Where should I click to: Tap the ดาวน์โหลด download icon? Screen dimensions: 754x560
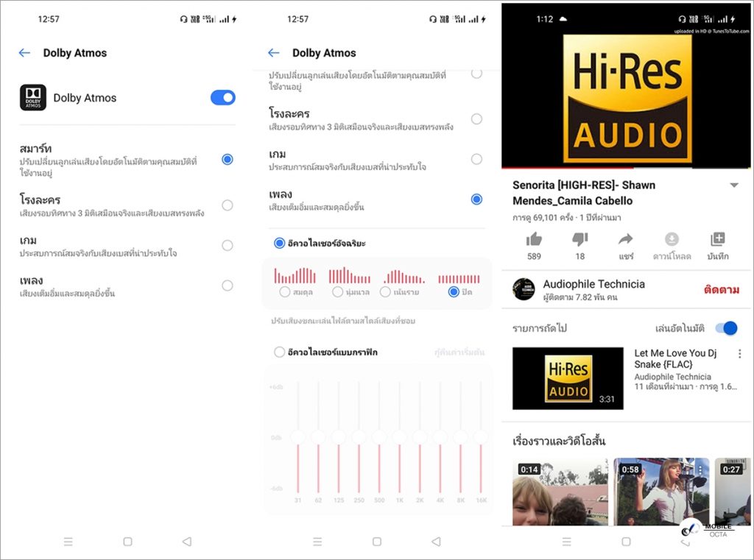pos(672,239)
